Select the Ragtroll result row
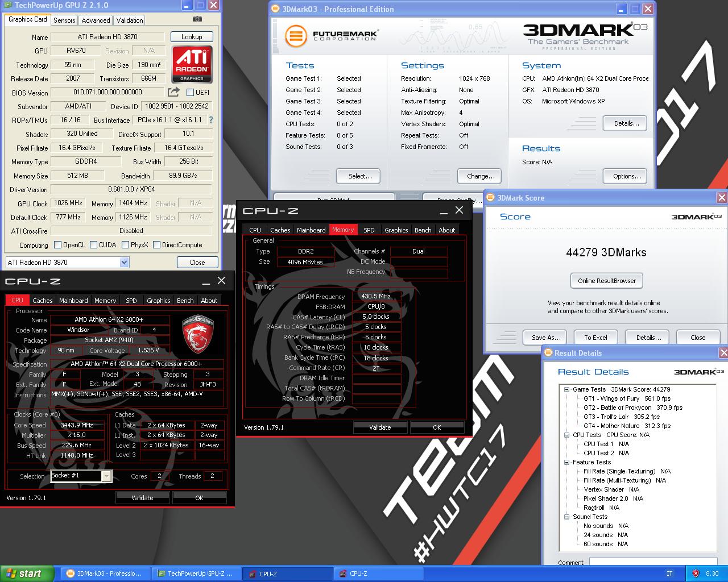 pos(601,508)
